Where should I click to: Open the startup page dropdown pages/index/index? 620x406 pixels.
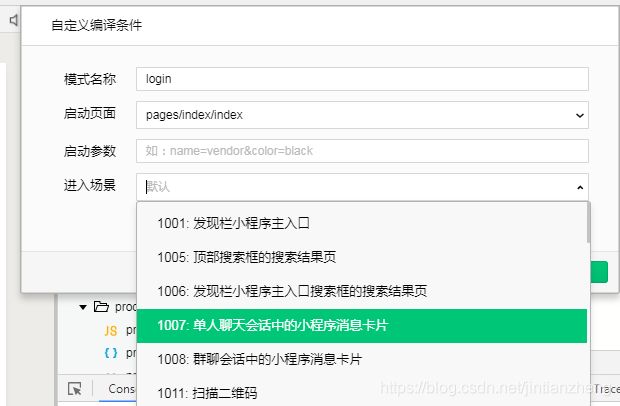coord(362,115)
